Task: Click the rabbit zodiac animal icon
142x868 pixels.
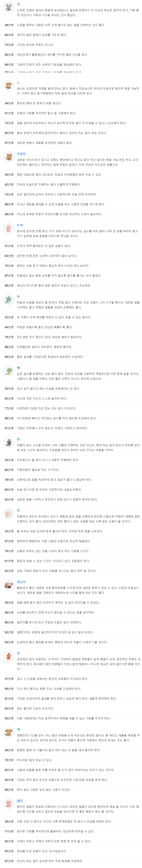Action: [x=8, y=228]
